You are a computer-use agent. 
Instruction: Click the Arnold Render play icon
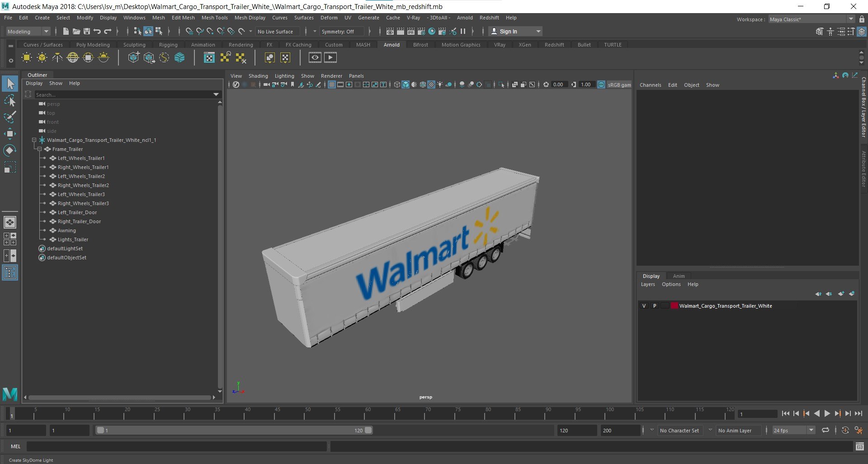pyautogui.click(x=330, y=57)
